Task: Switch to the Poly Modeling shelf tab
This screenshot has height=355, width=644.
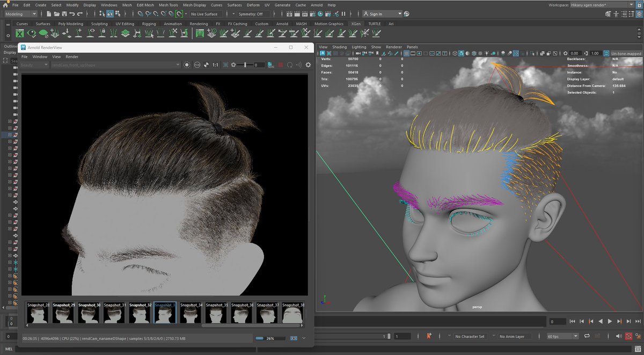Action: click(x=71, y=24)
